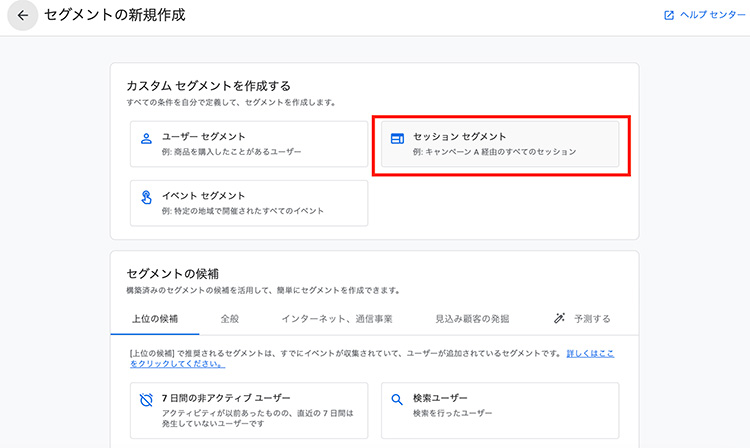Follow the 詳しくはここをクリックしてください link
This screenshot has width=750, height=448.
[590, 354]
